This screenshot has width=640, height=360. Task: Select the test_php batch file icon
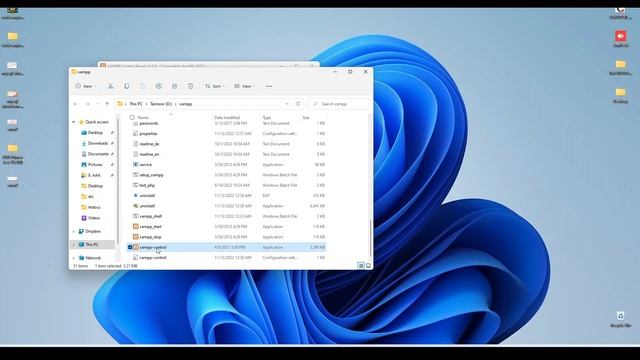136,185
